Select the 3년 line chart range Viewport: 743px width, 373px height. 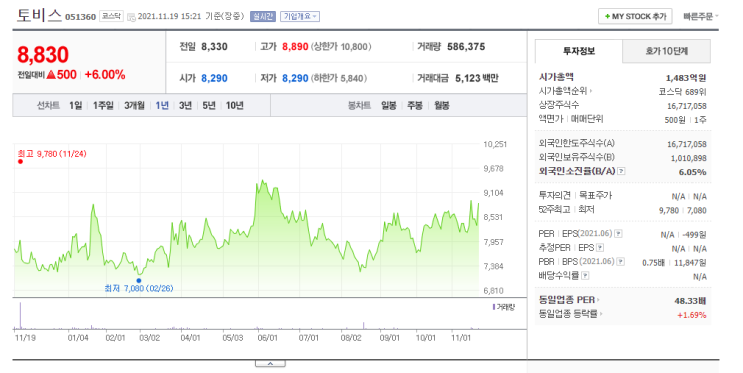185,105
